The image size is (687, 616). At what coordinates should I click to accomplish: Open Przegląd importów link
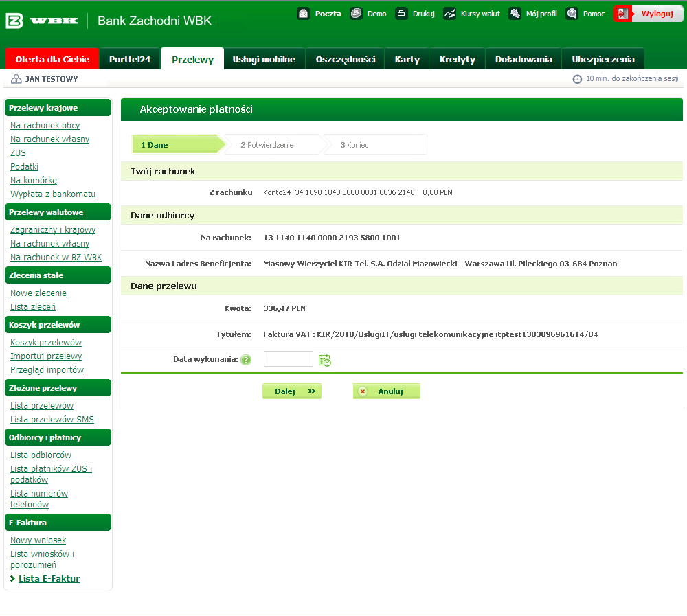click(47, 369)
